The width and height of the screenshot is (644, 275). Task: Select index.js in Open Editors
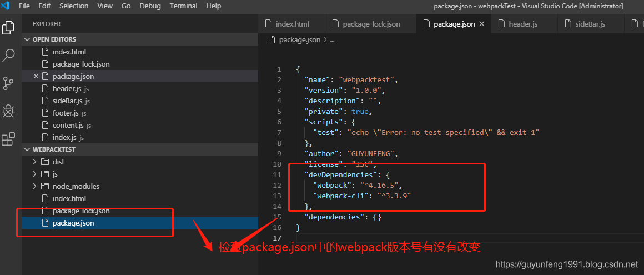140,137
